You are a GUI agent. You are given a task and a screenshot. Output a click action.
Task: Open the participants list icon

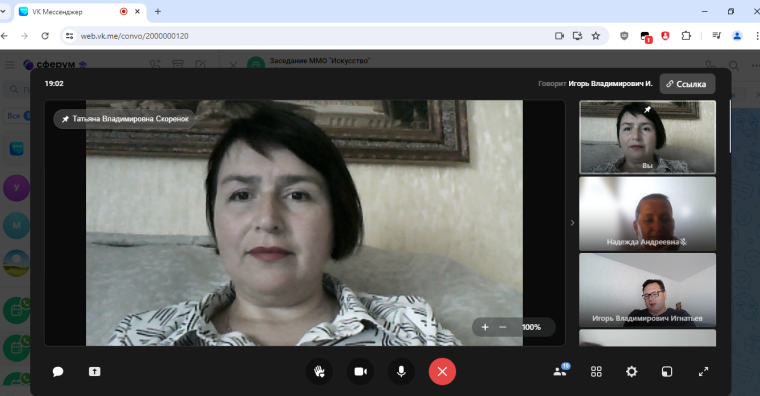(x=560, y=371)
